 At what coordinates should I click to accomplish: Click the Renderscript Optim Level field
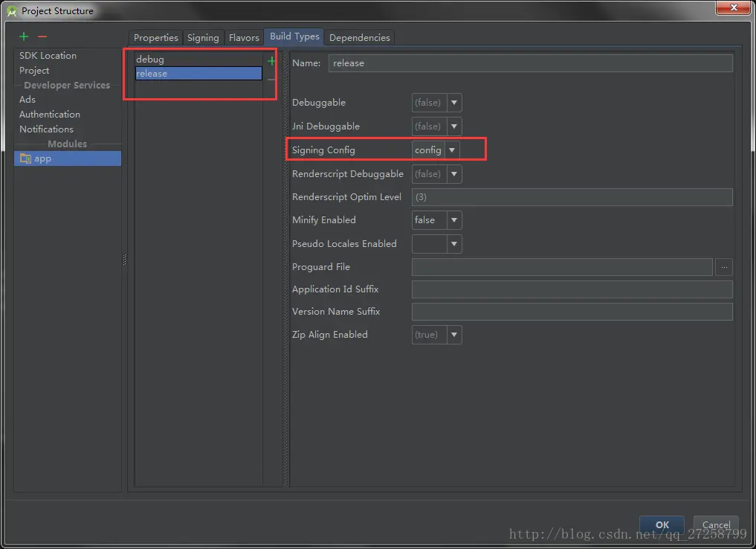pyautogui.click(x=572, y=197)
